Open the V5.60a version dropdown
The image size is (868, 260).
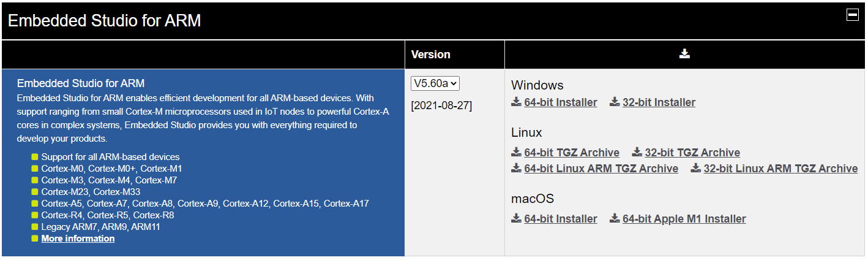click(435, 83)
